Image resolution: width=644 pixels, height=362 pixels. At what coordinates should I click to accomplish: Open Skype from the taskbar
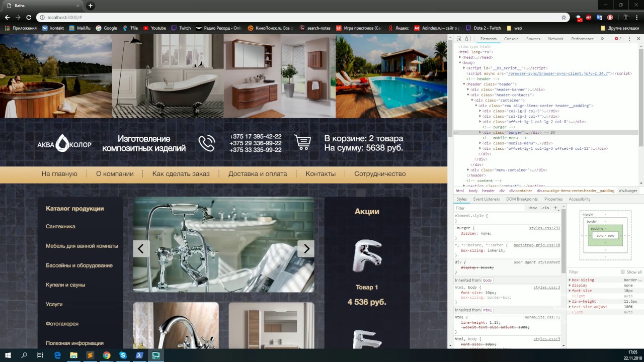click(123, 355)
